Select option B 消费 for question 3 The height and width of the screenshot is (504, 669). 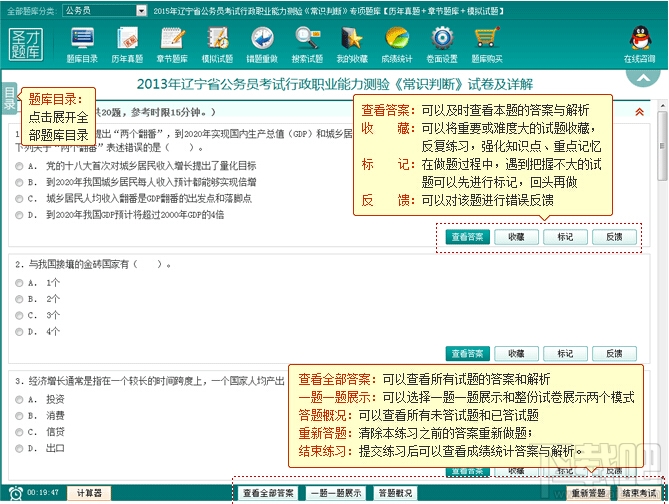19,416
